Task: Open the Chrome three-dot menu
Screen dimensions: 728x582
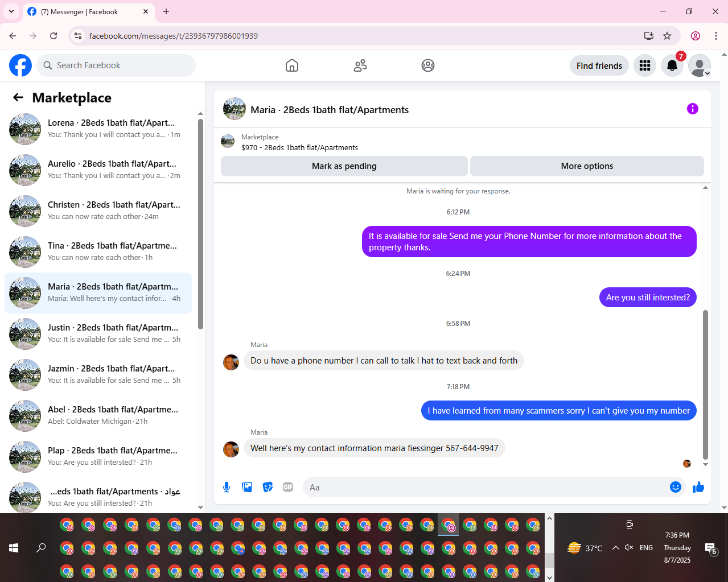Action: pyautogui.click(x=716, y=36)
